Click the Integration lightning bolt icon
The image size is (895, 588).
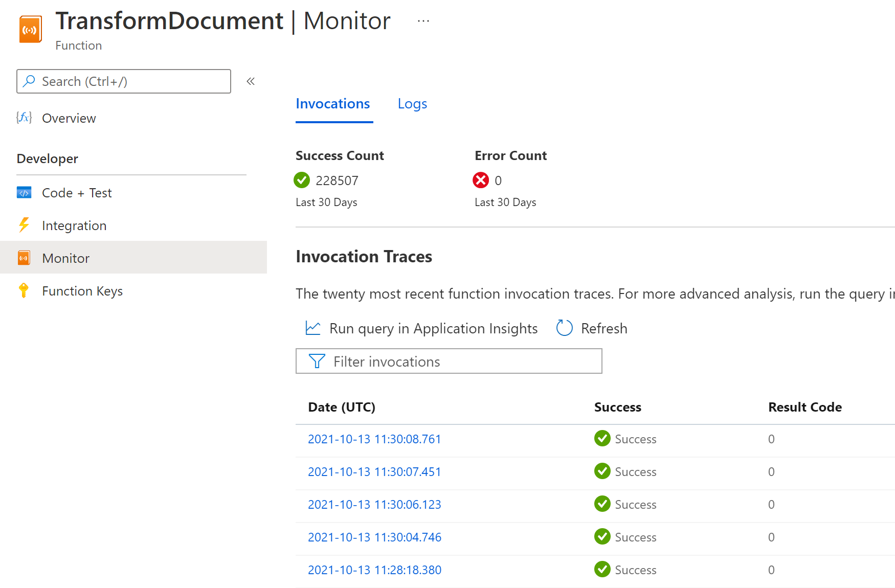(x=24, y=225)
